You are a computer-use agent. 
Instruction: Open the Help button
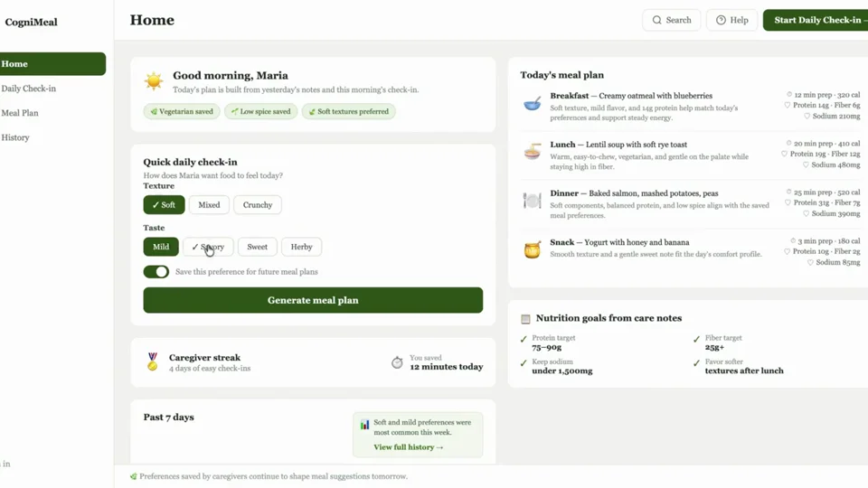coord(731,20)
